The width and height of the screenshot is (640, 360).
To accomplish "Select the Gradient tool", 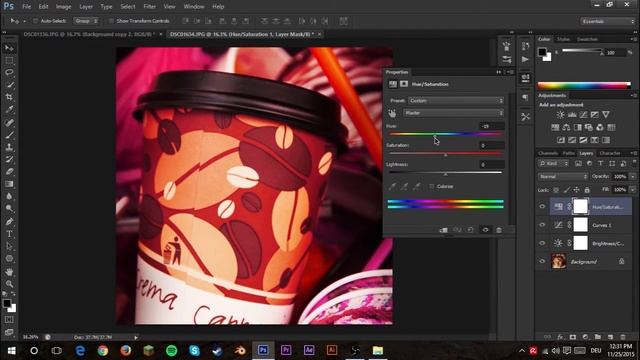I will pyautogui.click(x=9, y=184).
